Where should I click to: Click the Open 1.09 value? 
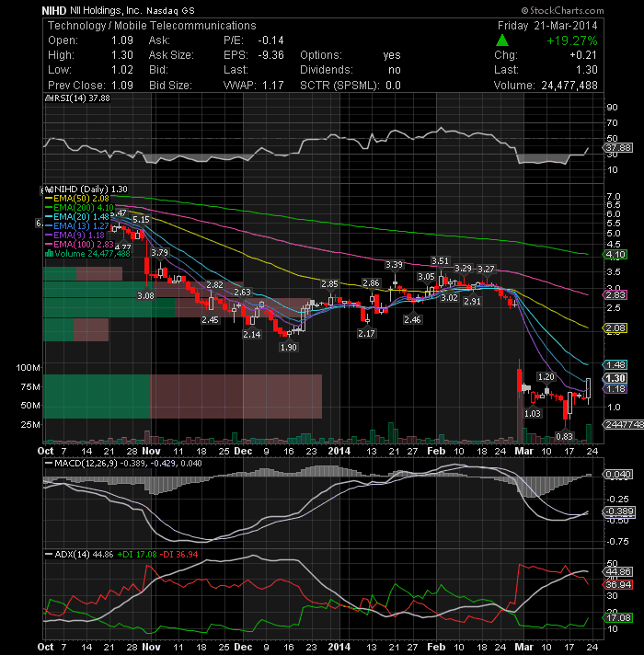coord(122,40)
